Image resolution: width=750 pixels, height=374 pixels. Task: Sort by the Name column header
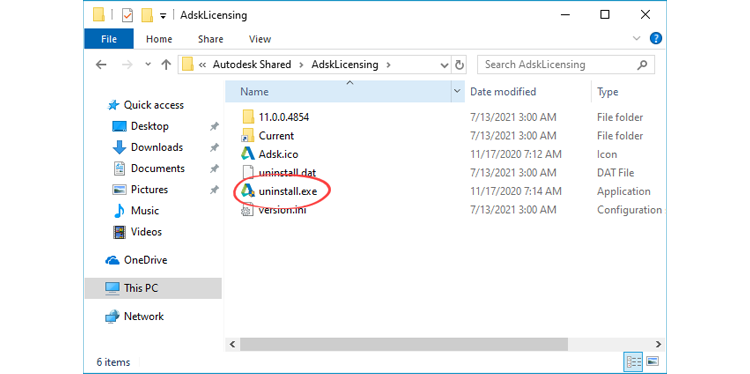[x=338, y=91]
